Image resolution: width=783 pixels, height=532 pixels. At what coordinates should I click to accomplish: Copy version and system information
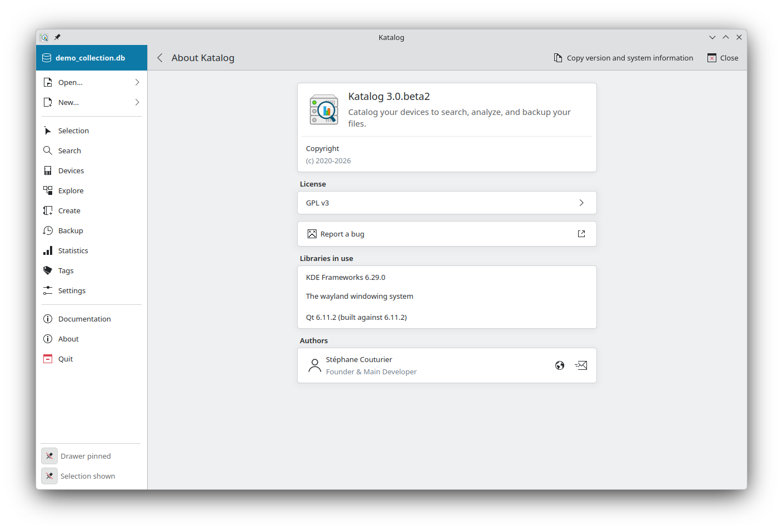pyautogui.click(x=623, y=58)
